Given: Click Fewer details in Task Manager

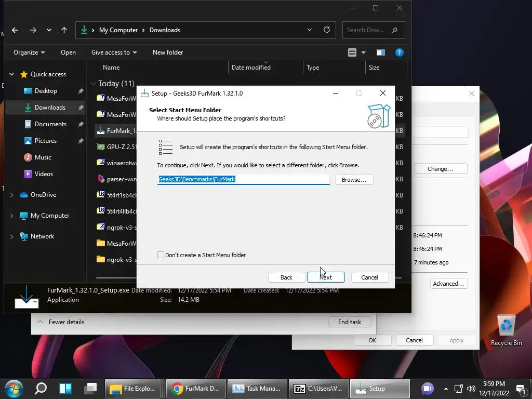Looking at the screenshot, I should click(x=61, y=322).
